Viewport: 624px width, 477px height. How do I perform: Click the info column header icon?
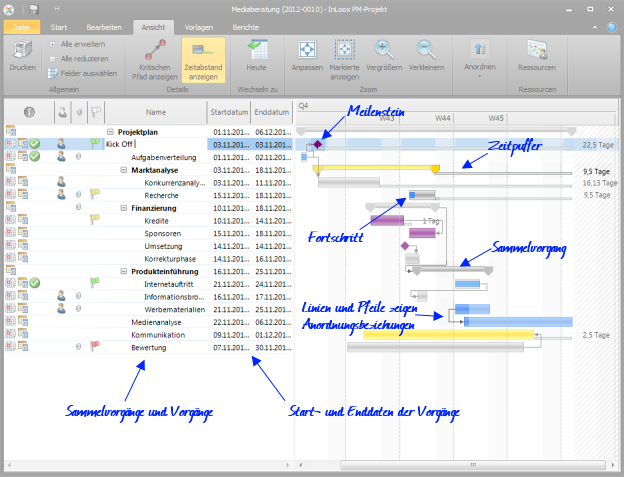click(29, 112)
